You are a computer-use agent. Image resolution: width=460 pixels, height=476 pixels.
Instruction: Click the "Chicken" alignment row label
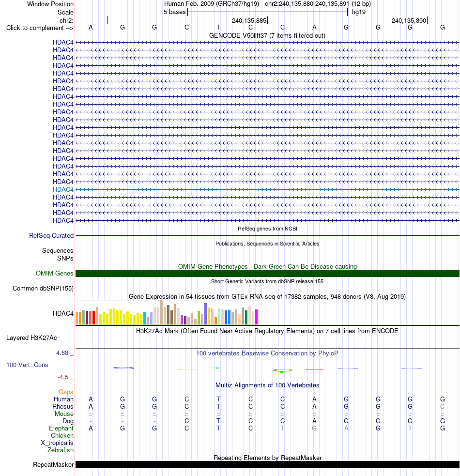tap(62, 436)
